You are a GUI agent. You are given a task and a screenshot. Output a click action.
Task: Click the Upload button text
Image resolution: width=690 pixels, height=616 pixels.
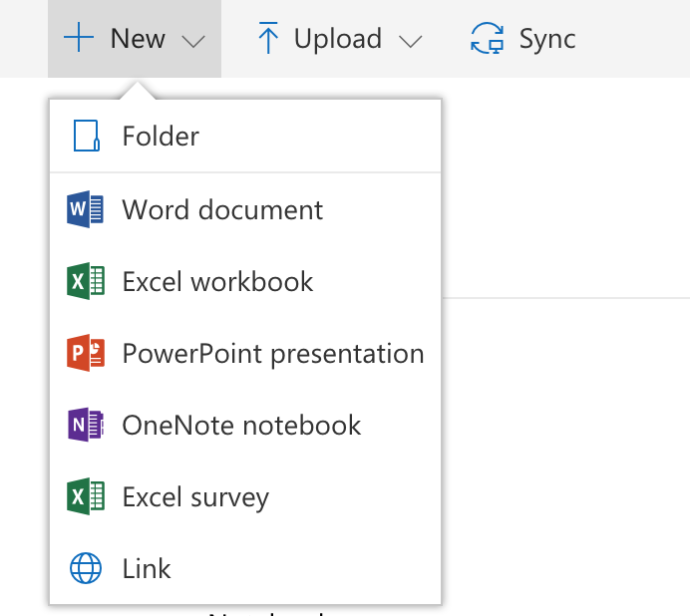pyautogui.click(x=337, y=39)
